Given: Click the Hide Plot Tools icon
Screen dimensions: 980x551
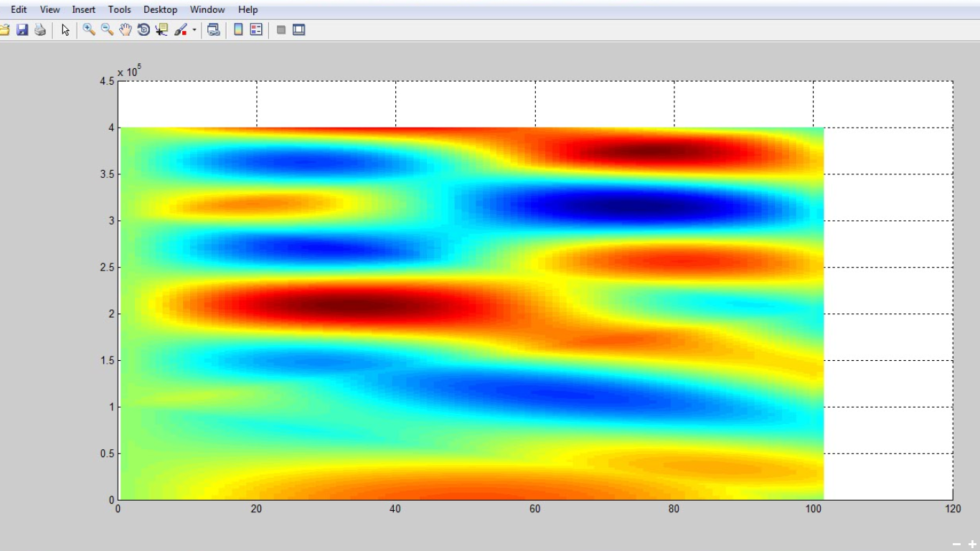Looking at the screenshot, I should coord(281,30).
